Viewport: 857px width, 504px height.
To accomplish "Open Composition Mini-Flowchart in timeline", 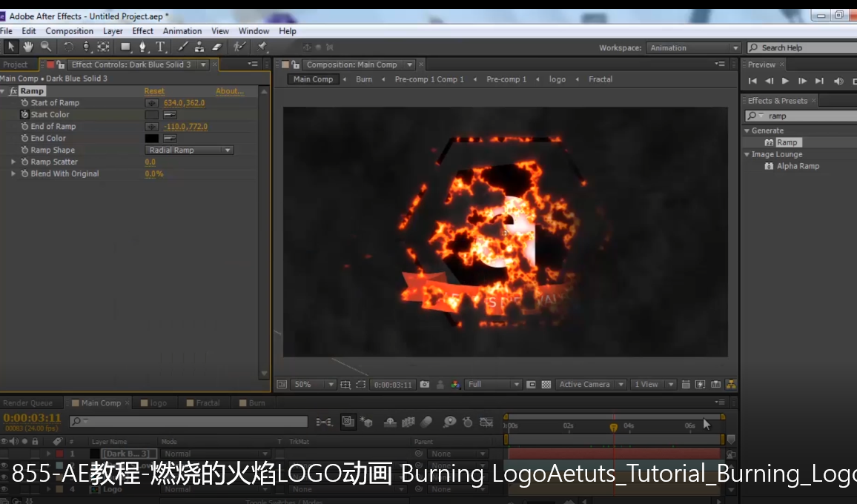I will coord(323,422).
